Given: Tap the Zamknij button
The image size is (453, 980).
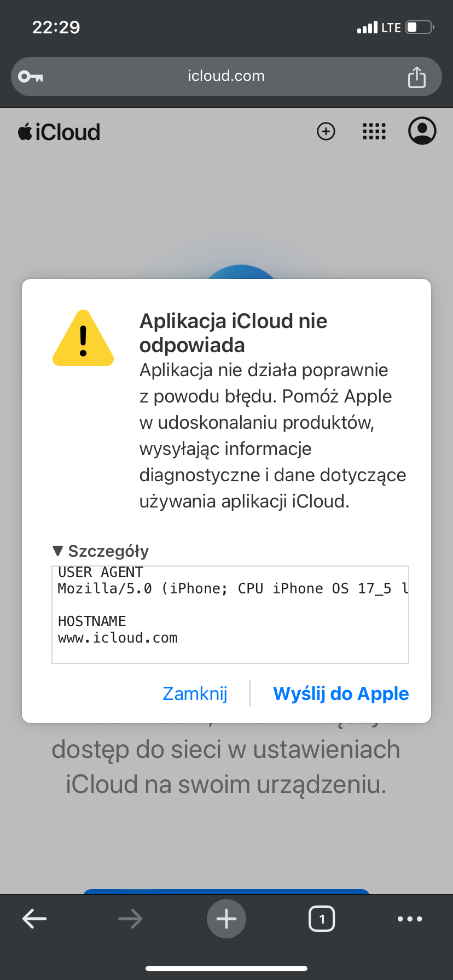Looking at the screenshot, I should pyautogui.click(x=195, y=693).
